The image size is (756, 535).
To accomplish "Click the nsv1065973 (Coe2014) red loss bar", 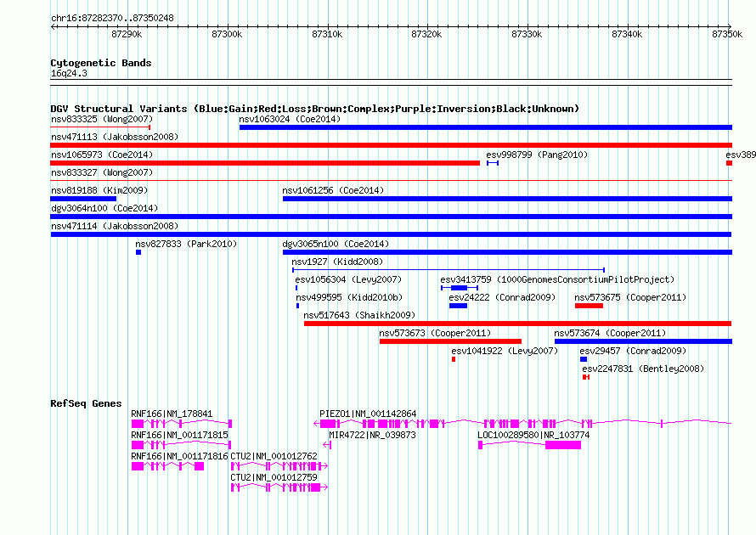I will [x=265, y=163].
